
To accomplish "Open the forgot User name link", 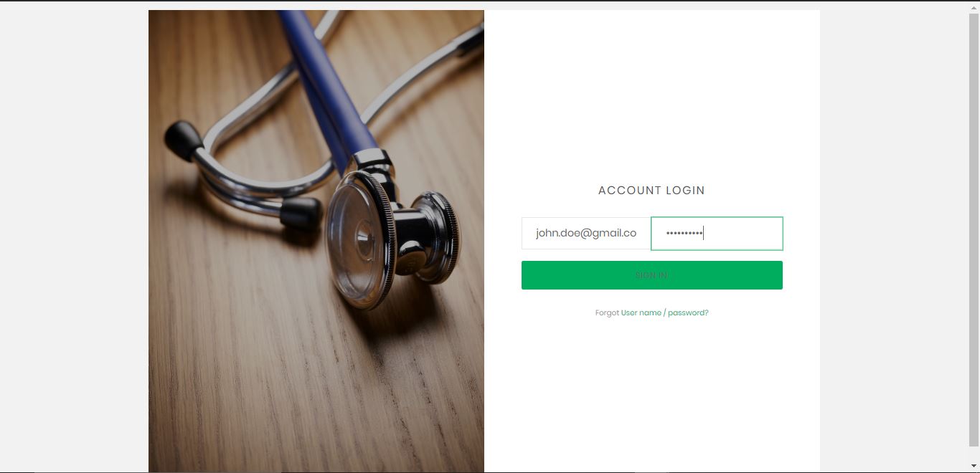I will coord(641,313).
